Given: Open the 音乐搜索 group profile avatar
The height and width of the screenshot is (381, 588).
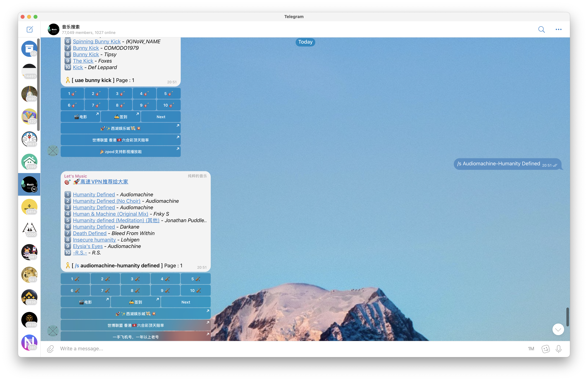Looking at the screenshot, I should coord(53,29).
